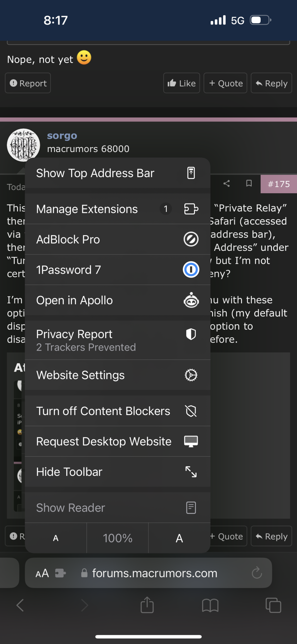This screenshot has height=644, width=297.
Task: Select Show Top Address Bar
Action: [117, 173]
